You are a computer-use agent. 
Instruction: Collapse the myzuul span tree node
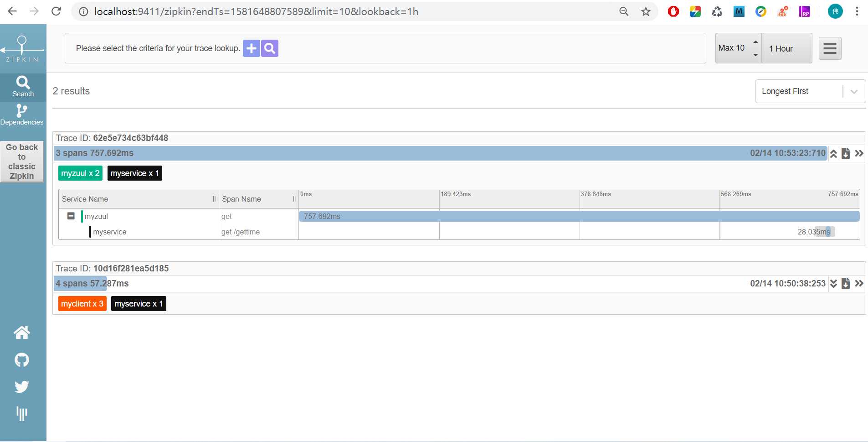point(71,216)
